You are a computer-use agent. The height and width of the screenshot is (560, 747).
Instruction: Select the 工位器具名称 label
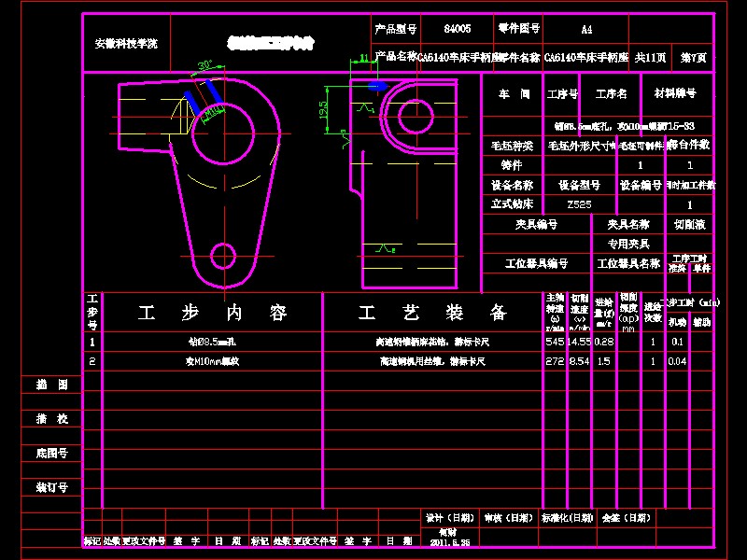628,263
